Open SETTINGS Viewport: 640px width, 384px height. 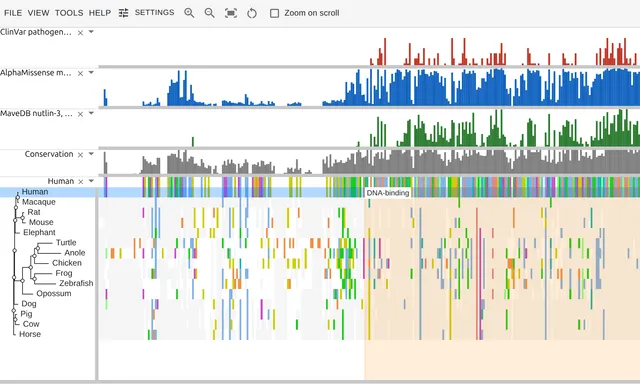click(154, 13)
